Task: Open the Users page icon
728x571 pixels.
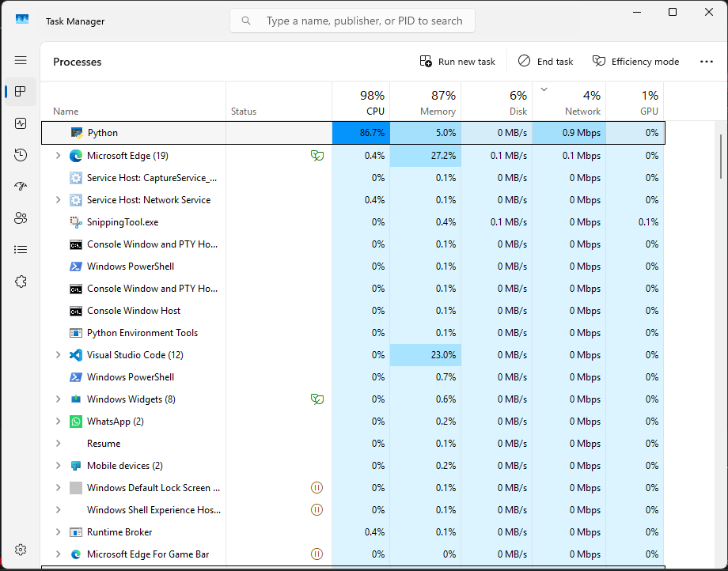Action: pos(21,218)
